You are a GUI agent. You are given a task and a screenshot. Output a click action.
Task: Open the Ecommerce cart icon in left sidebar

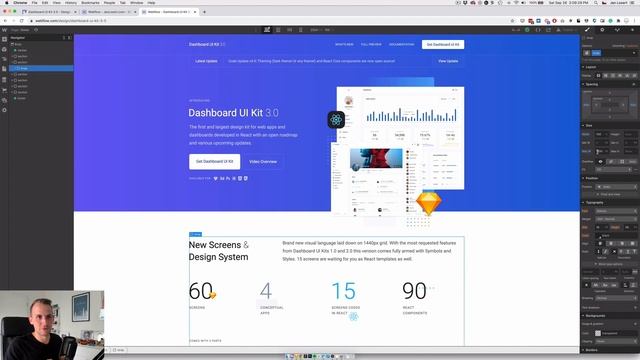click(x=4, y=90)
